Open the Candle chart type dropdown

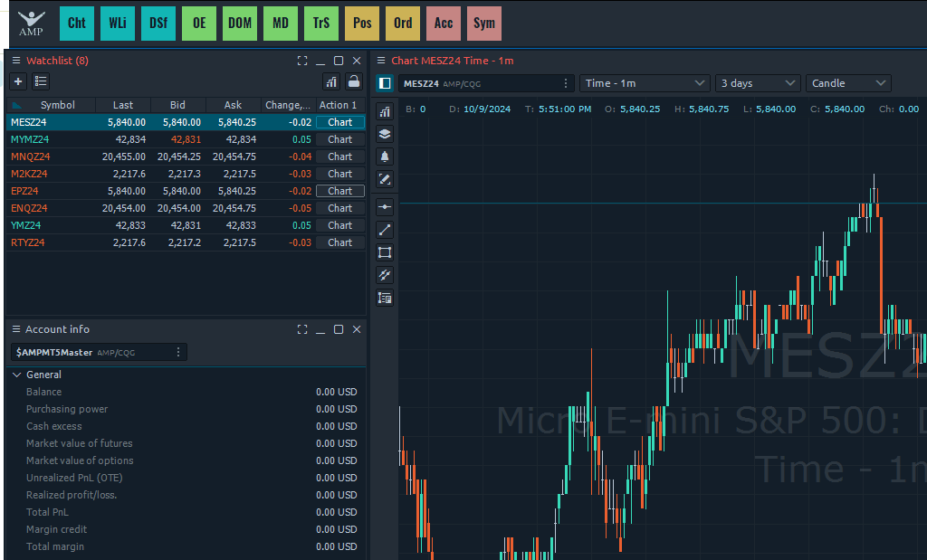click(848, 83)
